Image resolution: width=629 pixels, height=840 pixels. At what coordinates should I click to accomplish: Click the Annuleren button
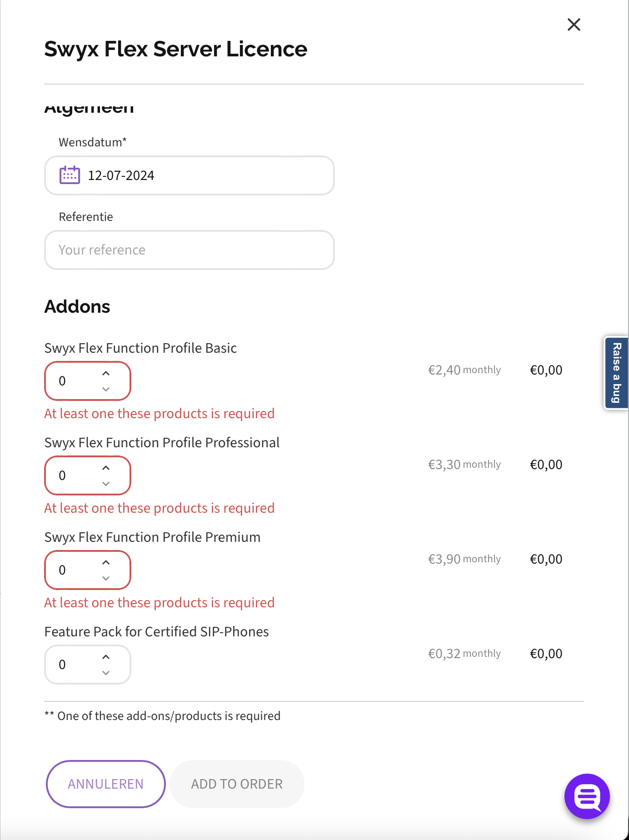click(105, 784)
